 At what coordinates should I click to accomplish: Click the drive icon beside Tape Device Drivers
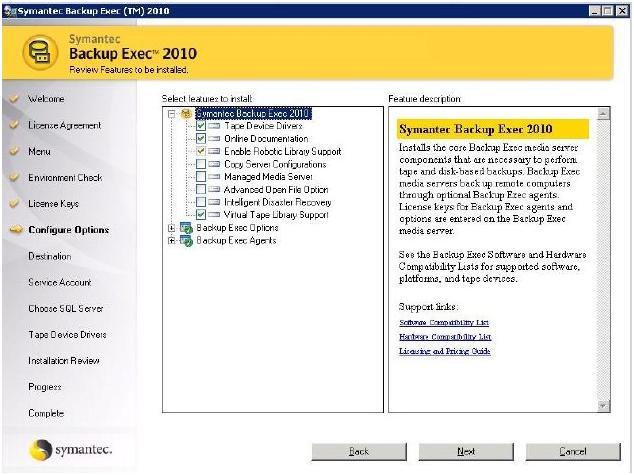point(214,126)
